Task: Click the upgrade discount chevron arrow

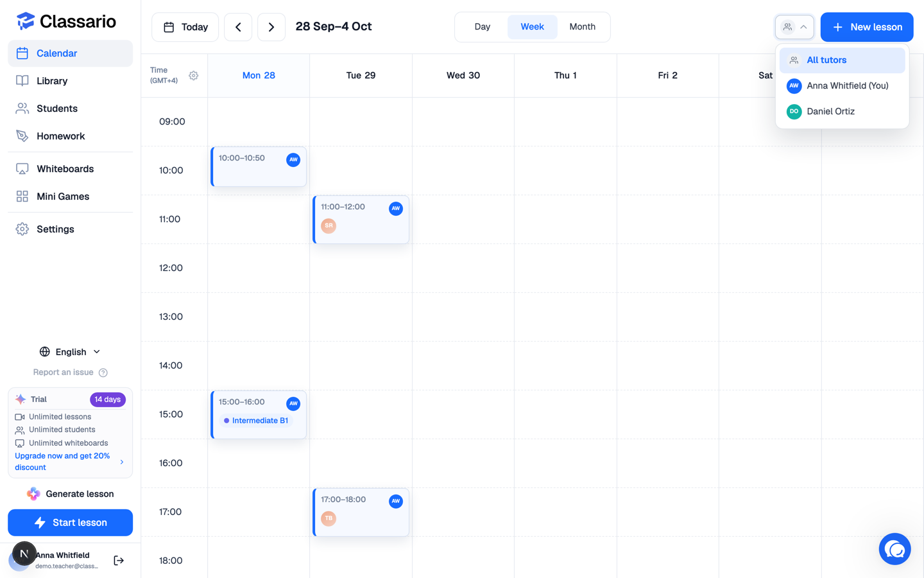Action: pyautogui.click(x=122, y=462)
